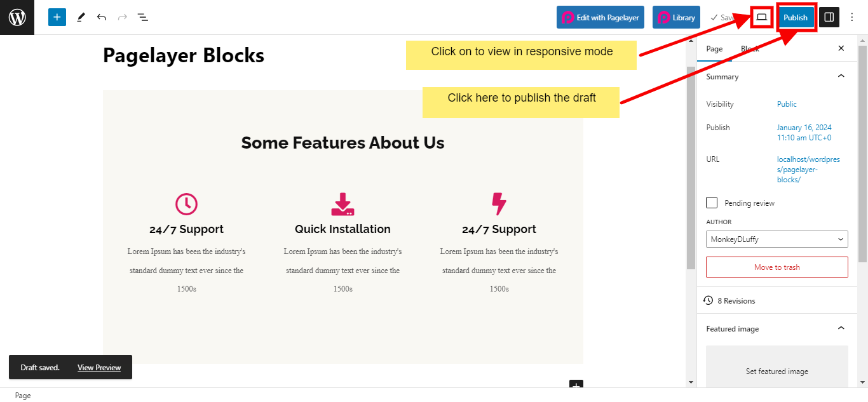The width and height of the screenshot is (868, 402).
Task: Collapse the Summary section
Action: (841, 76)
